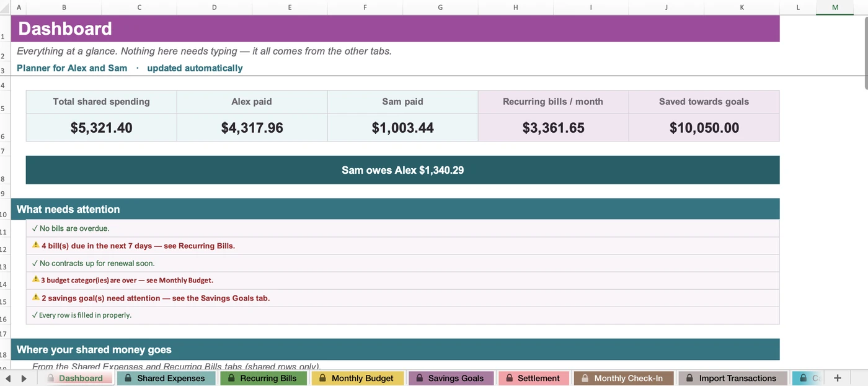Select column header F
The width and height of the screenshot is (868, 386).
[x=365, y=7]
